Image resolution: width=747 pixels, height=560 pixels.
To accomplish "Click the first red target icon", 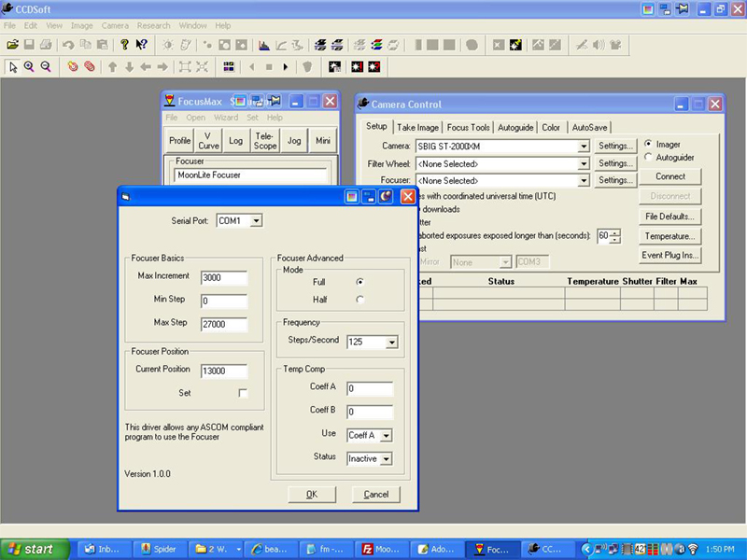I will [x=73, y=67].
